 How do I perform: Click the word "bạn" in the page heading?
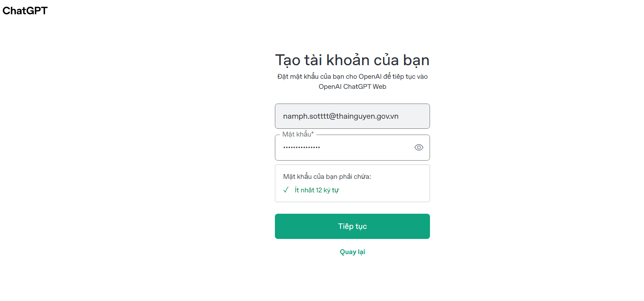coord(416,60)
